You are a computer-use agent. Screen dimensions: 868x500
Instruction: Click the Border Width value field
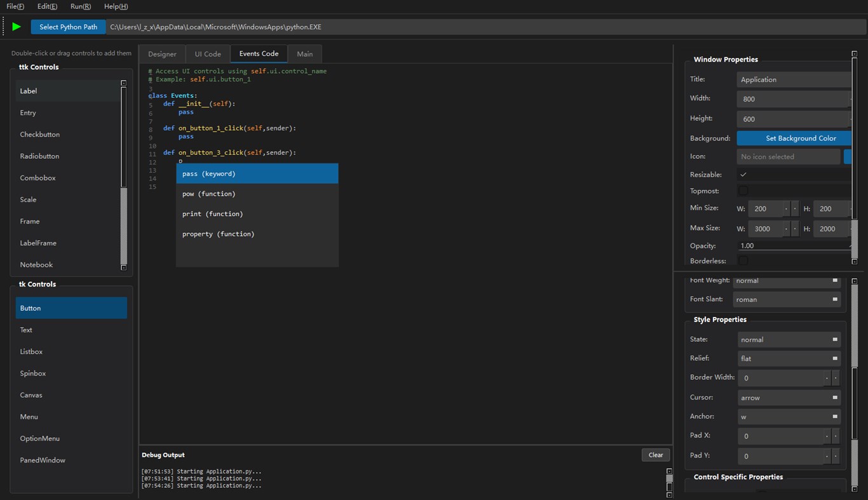(781, 378)
